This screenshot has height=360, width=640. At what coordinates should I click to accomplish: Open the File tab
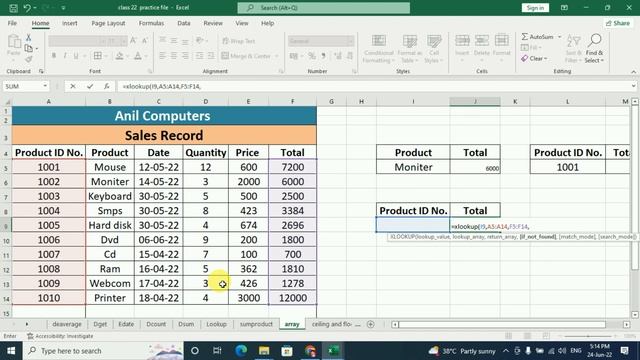click(x=12, y=23)
